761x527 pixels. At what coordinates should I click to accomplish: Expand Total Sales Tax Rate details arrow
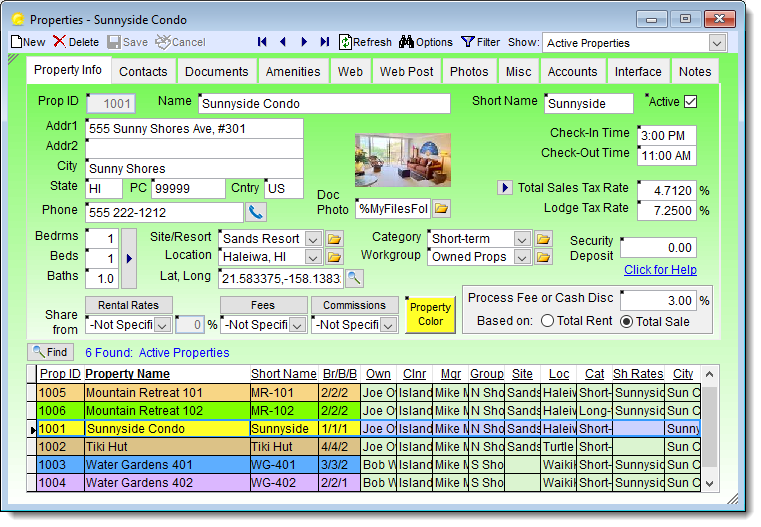pyautogui.click(x=505, y=187)
